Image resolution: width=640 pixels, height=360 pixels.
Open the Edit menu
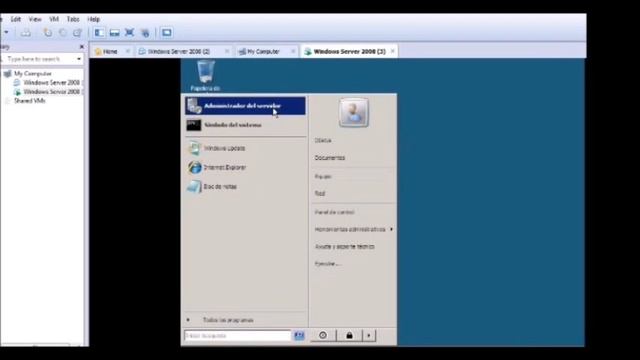tap(16, 19)
